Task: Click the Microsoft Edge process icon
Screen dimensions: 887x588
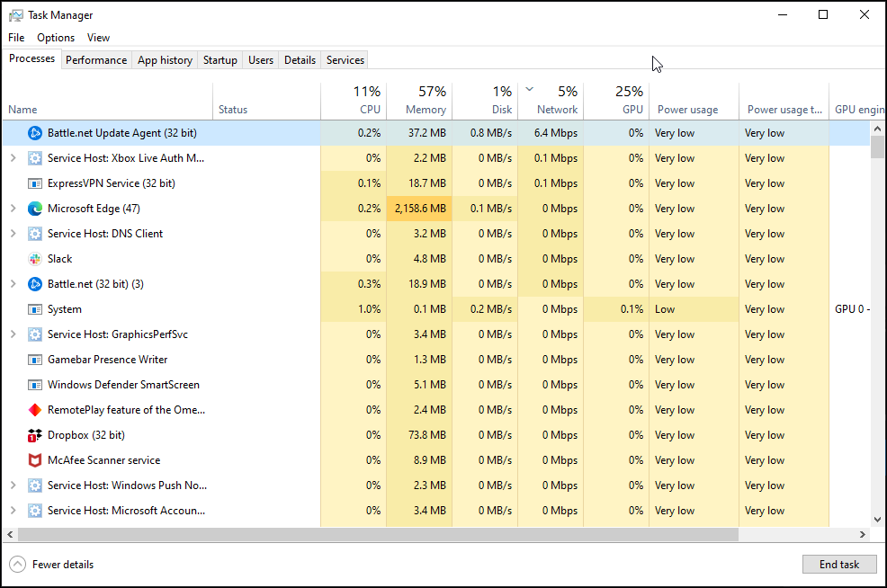Action: [x=35, y=209]
